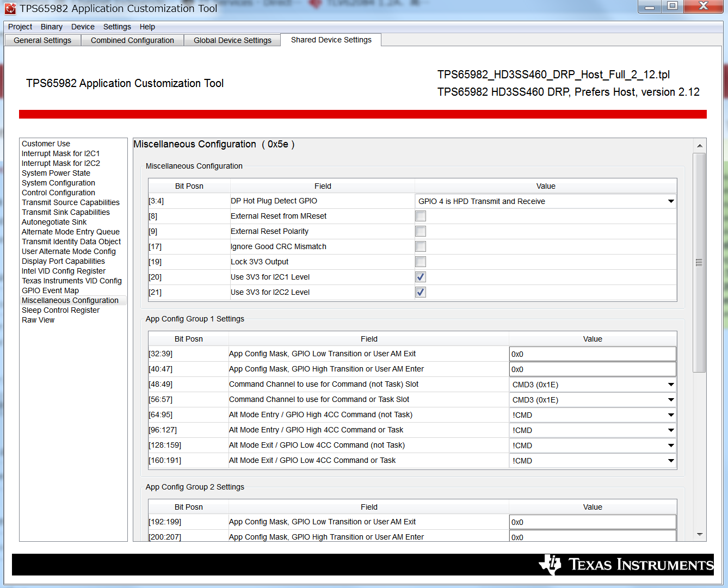
Task: Click the Texas Instruments logo
Action: coord(626,565)
